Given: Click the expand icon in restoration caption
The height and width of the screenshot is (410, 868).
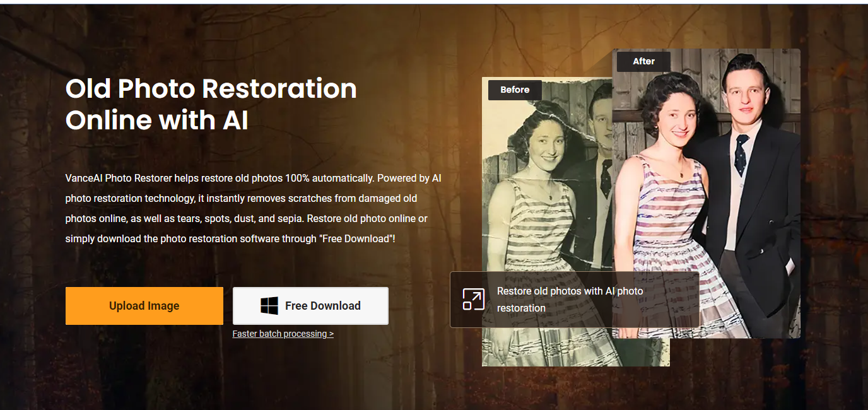Looking at the screenshot, I should point(474,299).
